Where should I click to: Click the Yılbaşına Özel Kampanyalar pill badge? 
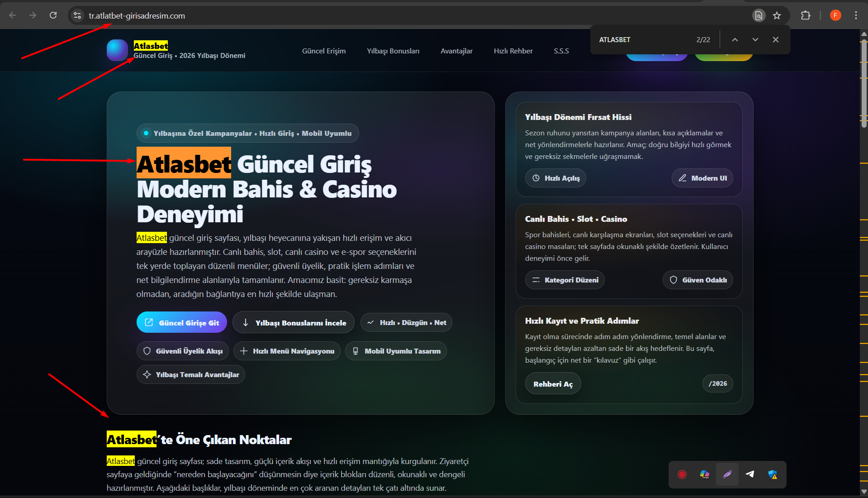(248, 133)
